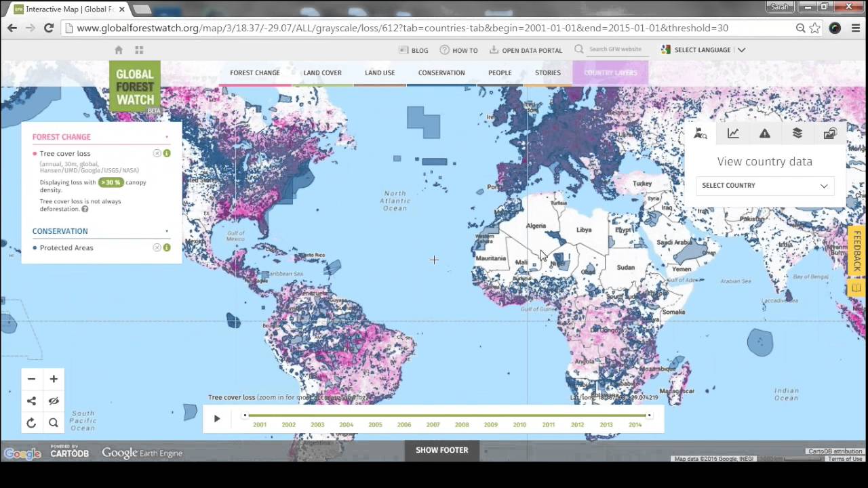
Task: Click the deforestation question mark help icon
Action: [x=85, y=209]
